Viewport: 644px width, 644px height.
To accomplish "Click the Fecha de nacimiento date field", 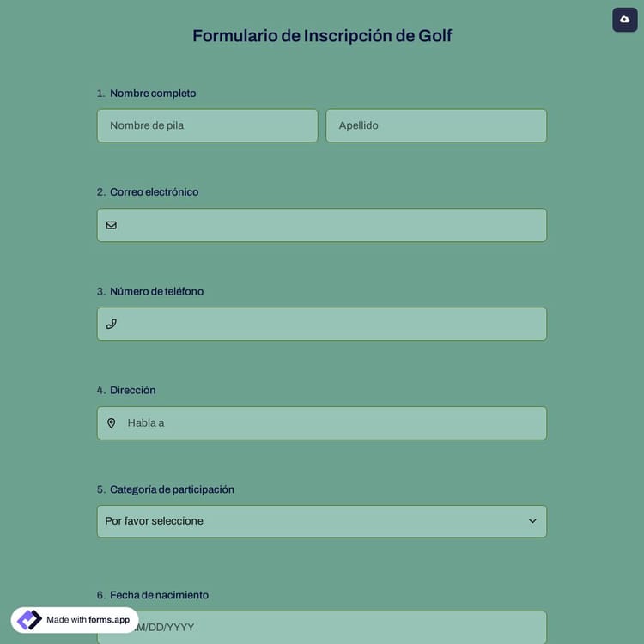I will click(x=343, y=627).
